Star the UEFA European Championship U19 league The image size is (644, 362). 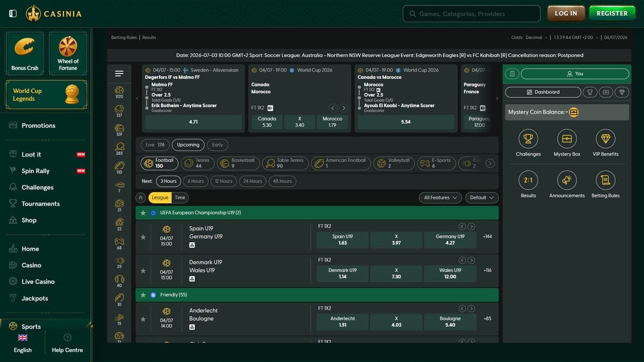(143, 213)
